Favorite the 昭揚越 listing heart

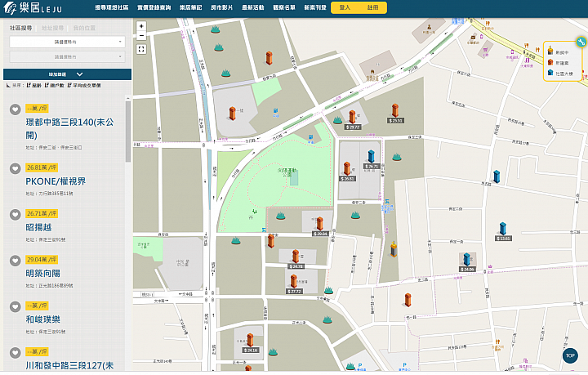coord(15,215)
